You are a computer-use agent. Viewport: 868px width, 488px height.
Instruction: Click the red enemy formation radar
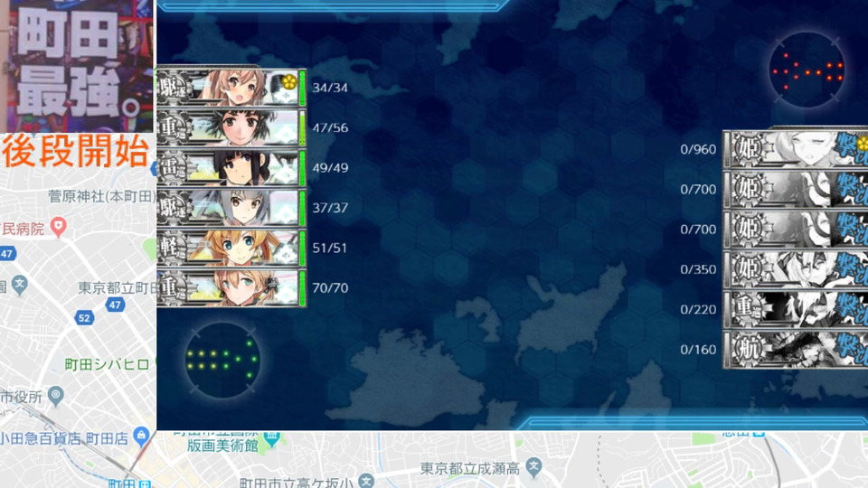tap(807, 70)
